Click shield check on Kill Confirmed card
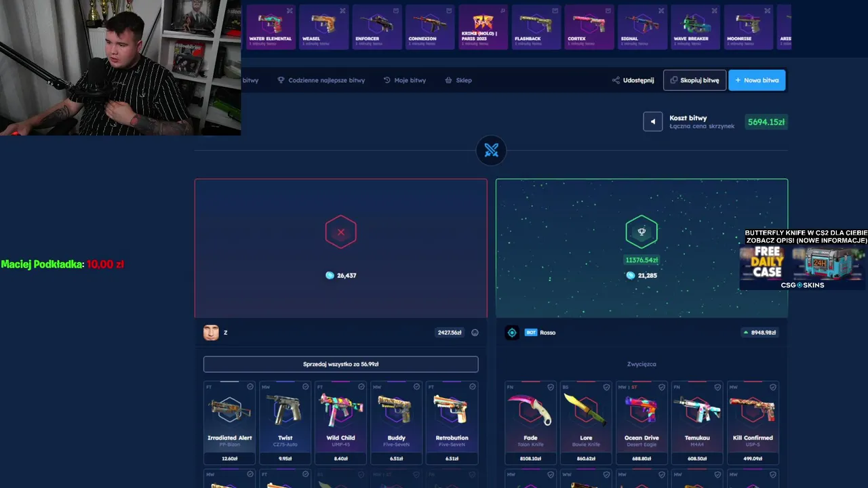868x488 pixels. point(773,386)
